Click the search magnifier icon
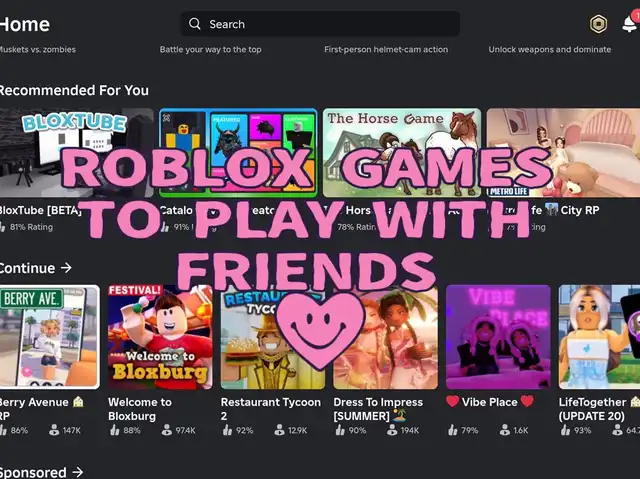This screenshot has height=479, width=640. [x=195, y=24]
